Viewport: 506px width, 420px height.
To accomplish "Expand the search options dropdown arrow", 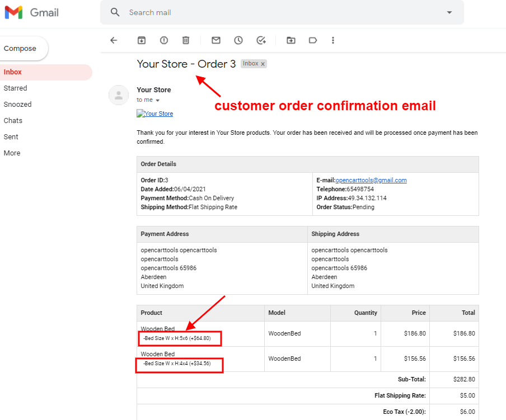I will tap(449, 12).
